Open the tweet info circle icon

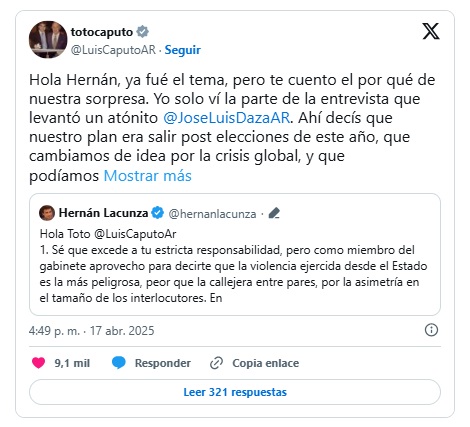coord(431,330)
